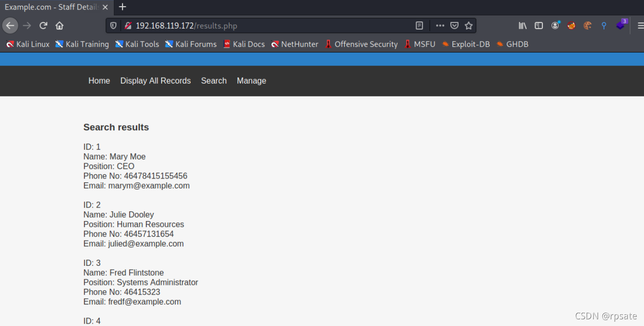
Task: Click the orange fox extension icon
Action: point(571,26)
